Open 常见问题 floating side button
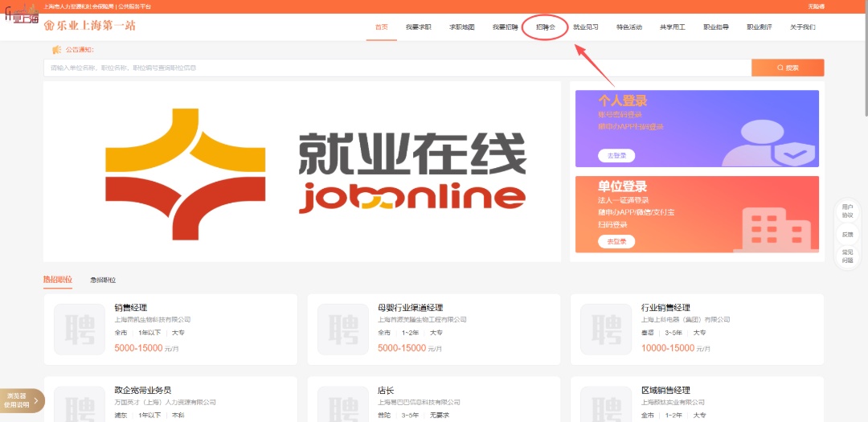 pyautogui.click(x=847, y=256)
